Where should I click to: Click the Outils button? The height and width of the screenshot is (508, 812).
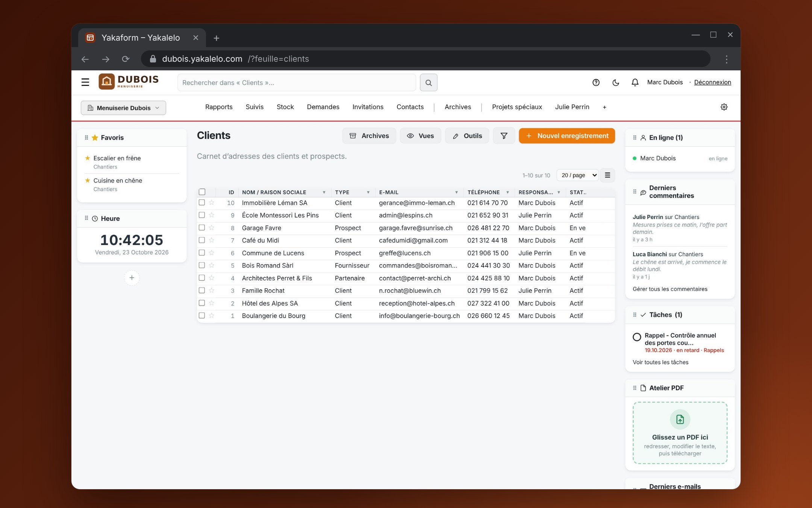467,136
